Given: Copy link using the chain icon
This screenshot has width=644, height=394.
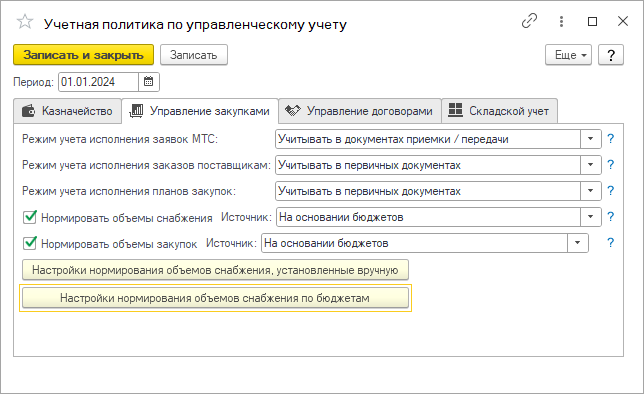Looking at the screenshot, I should pos(529,21).
